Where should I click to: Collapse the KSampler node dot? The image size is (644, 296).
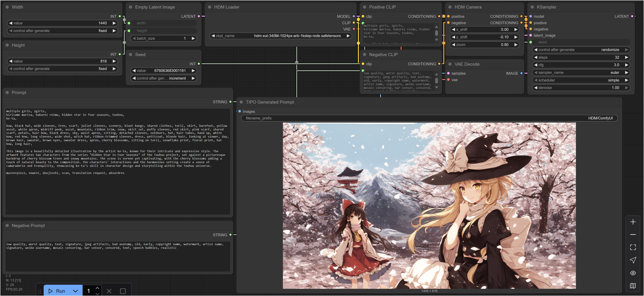(532, 7)
